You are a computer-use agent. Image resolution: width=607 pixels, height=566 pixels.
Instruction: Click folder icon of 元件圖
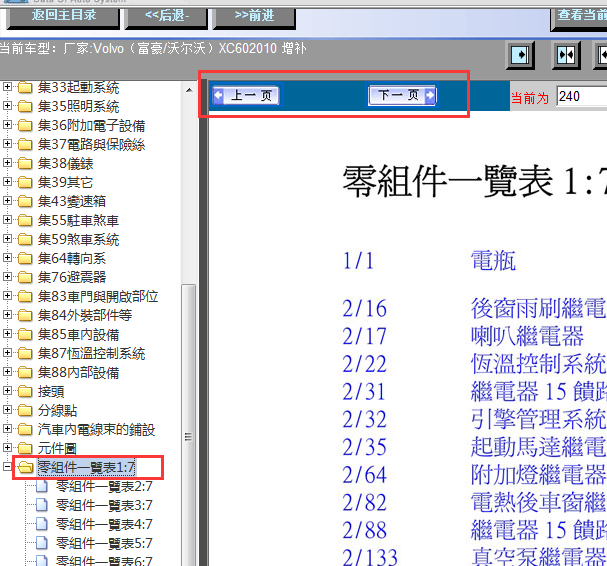point(25,448)
